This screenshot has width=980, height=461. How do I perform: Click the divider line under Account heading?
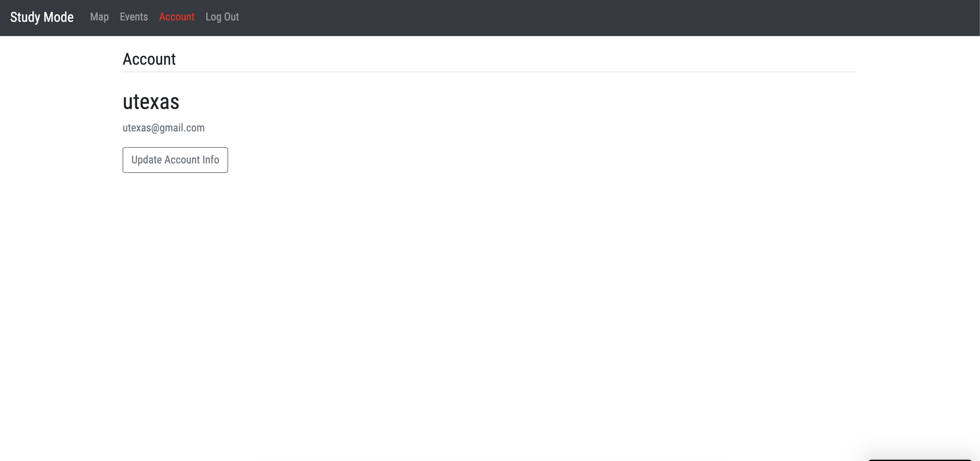point(489,71)
